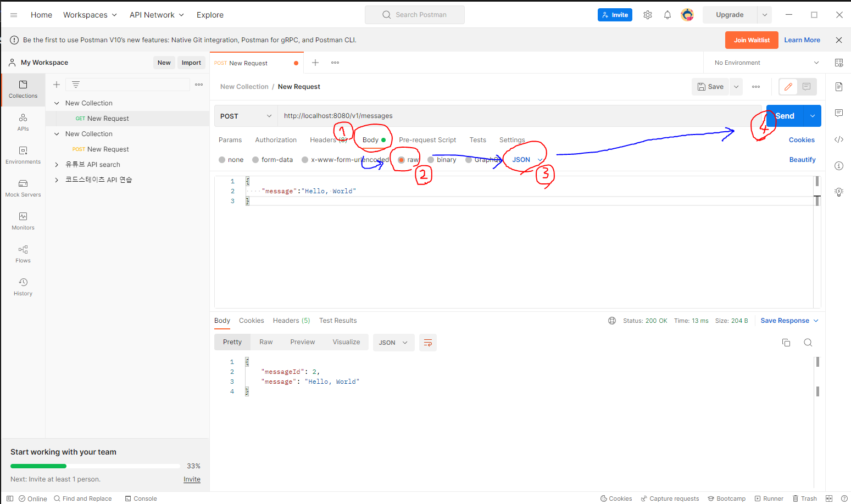
Task: Open Postman settings gear icon
Action: (648, 15)
